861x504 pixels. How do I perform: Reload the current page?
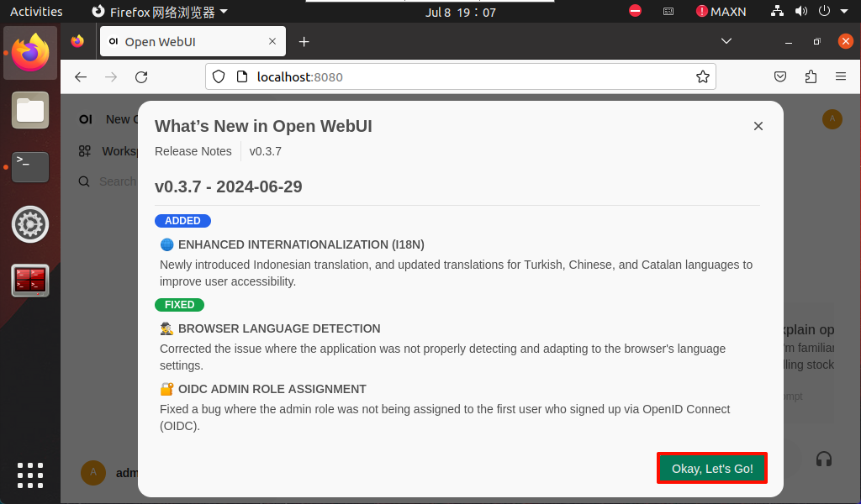(x=141, y=77)
